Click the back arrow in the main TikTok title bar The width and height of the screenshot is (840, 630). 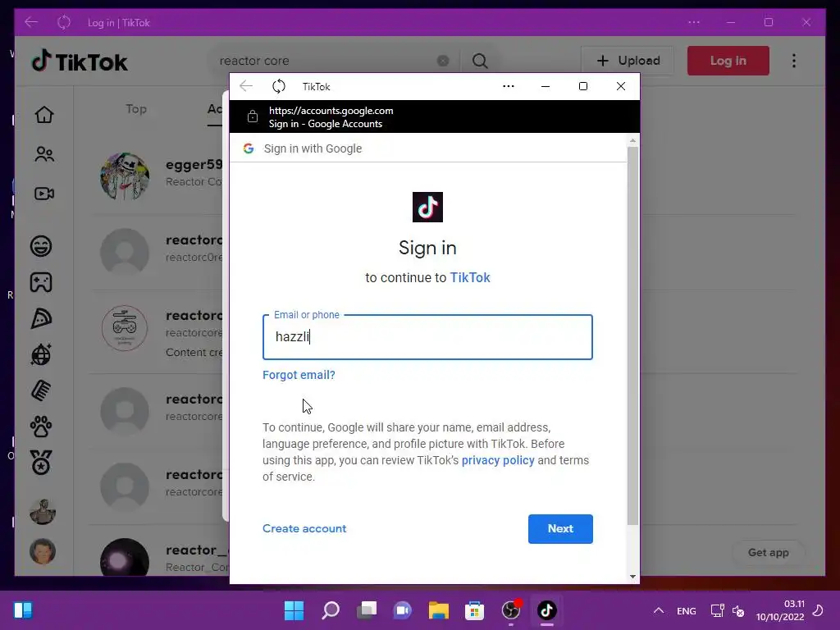point(31,22)
